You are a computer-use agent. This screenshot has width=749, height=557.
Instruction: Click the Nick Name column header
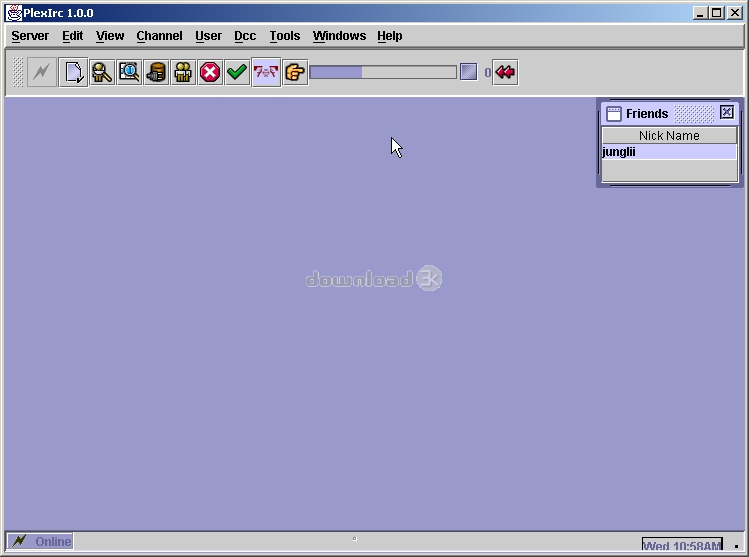(x=669, y=136)
